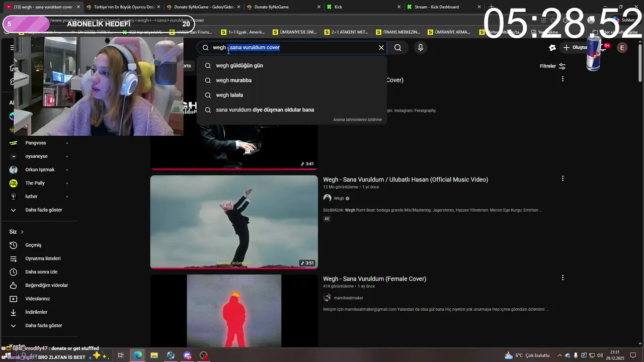
Task: Expand the Siz section chevron
Action: [22, 232]
